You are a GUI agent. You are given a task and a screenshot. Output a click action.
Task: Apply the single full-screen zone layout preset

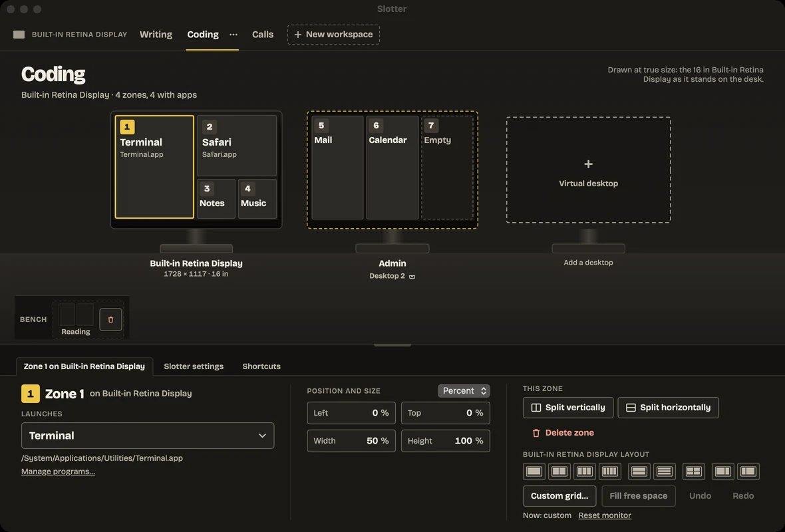pos(534,471)
